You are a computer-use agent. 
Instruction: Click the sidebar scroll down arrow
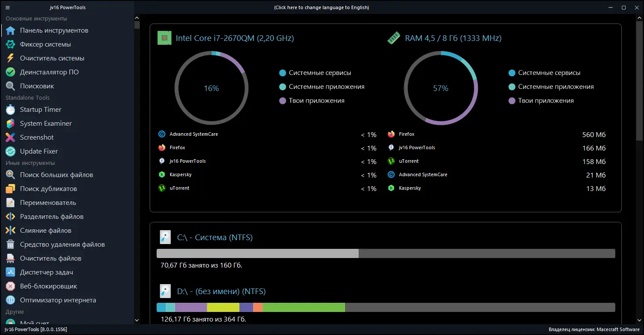pyautogui.click(x=137, y=321)
